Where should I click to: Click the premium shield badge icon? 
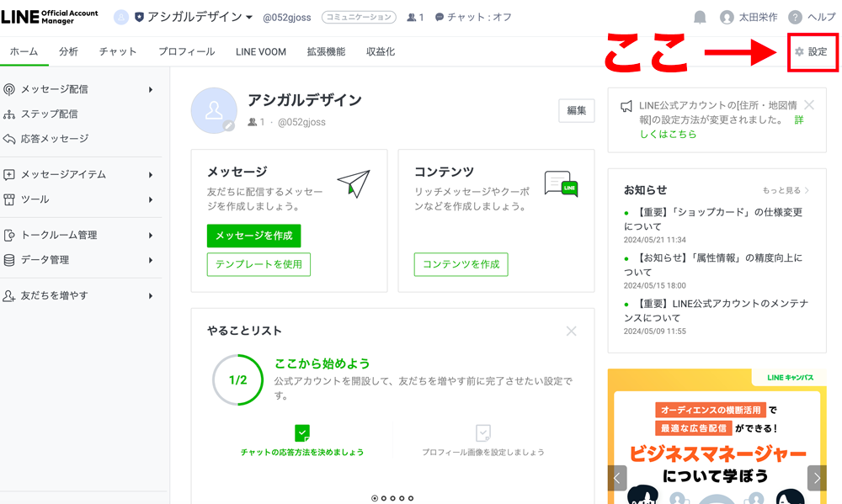139,17
